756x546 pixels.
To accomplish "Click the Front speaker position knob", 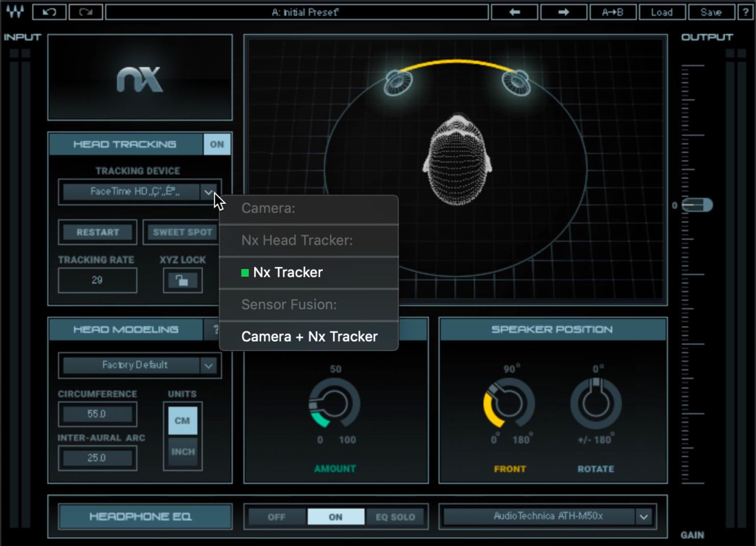I will coord(509,404).
